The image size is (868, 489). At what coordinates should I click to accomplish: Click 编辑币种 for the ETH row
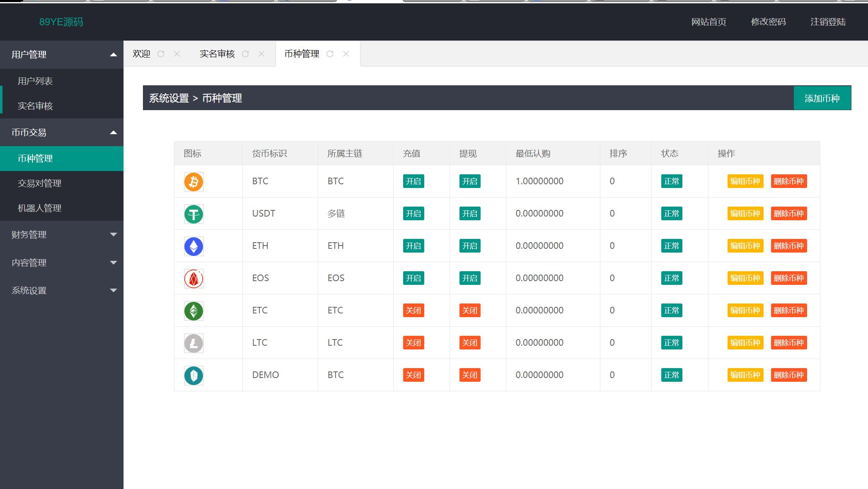(745, 246)
